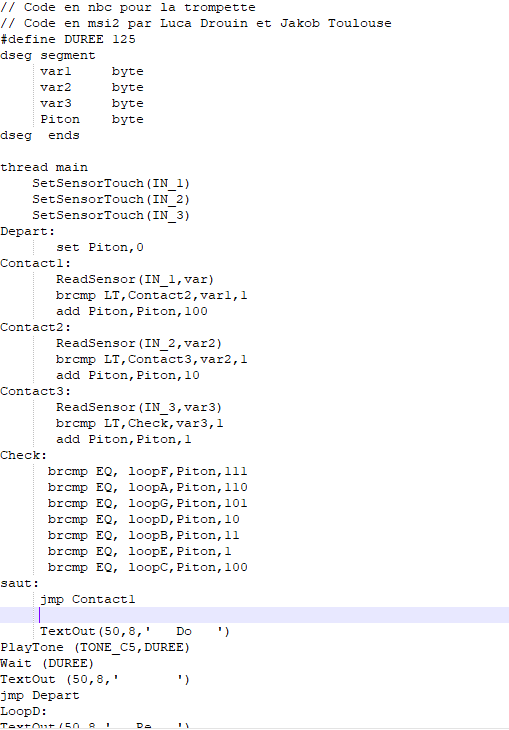Screen dimensions: 509x730
Task: Click the 'dseg segment' line
Action: point(48,55)
